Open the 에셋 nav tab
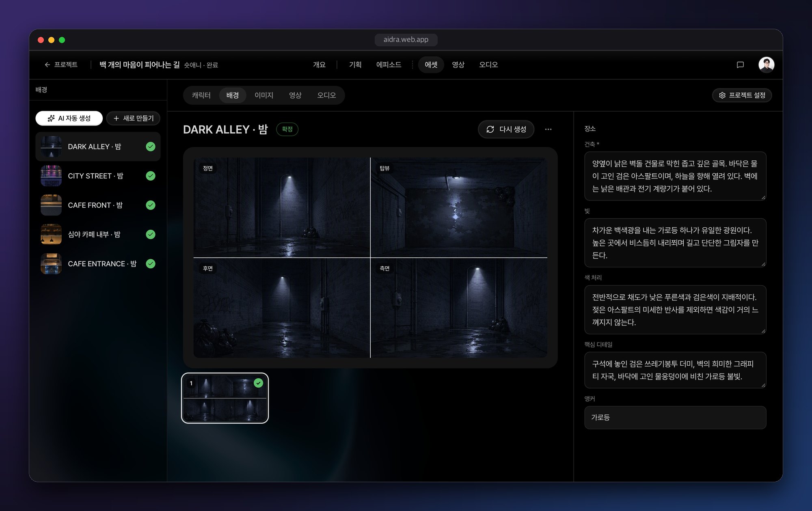812x511 pixels. (x=431, y=65)
